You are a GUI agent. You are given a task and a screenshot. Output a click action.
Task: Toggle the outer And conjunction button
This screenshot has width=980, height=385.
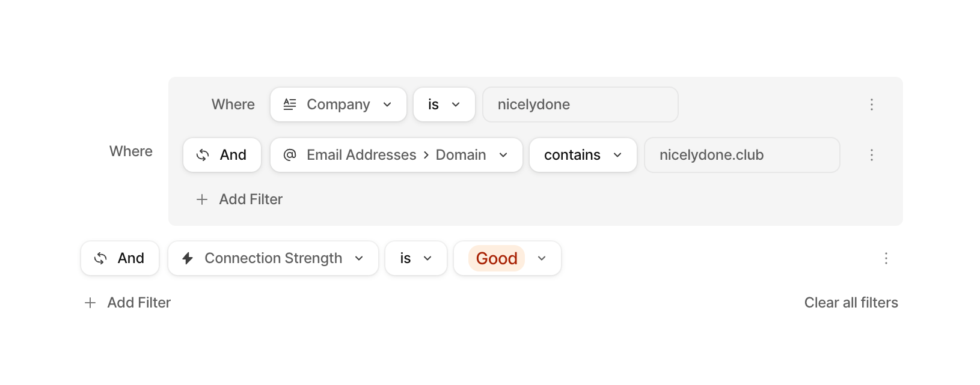point(120,258)
